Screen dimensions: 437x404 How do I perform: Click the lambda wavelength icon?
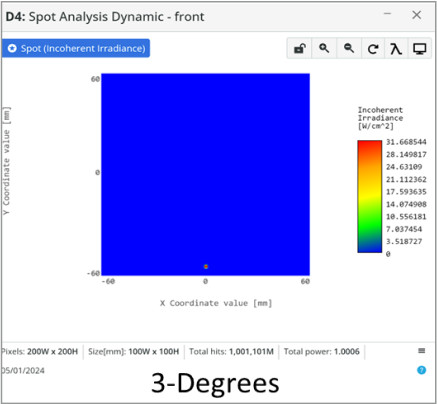click(396, 49)
